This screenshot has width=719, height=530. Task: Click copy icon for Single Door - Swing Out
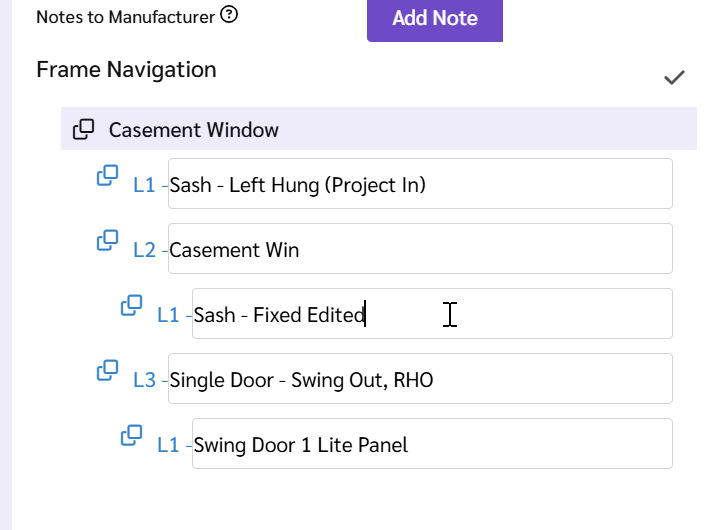[x=107, y=370]
